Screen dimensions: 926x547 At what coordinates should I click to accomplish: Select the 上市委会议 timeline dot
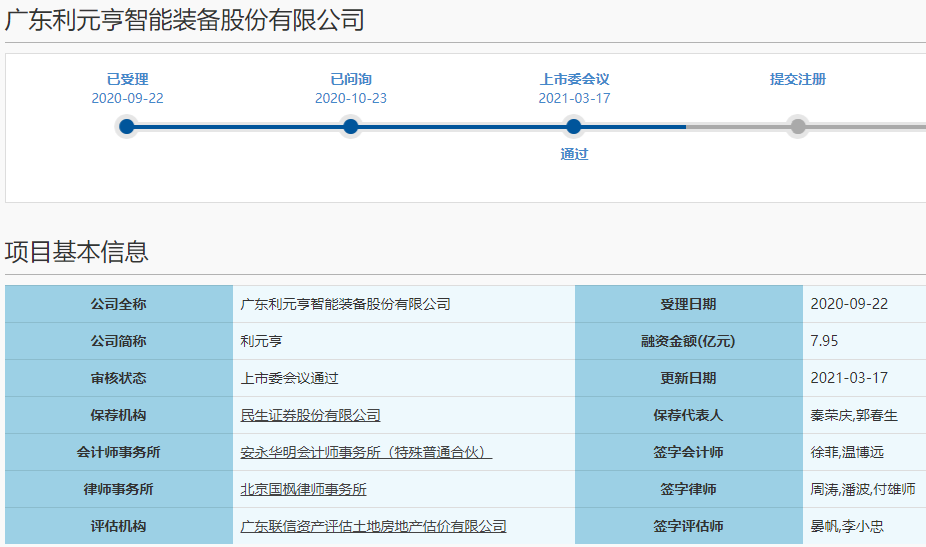[573, 126]
